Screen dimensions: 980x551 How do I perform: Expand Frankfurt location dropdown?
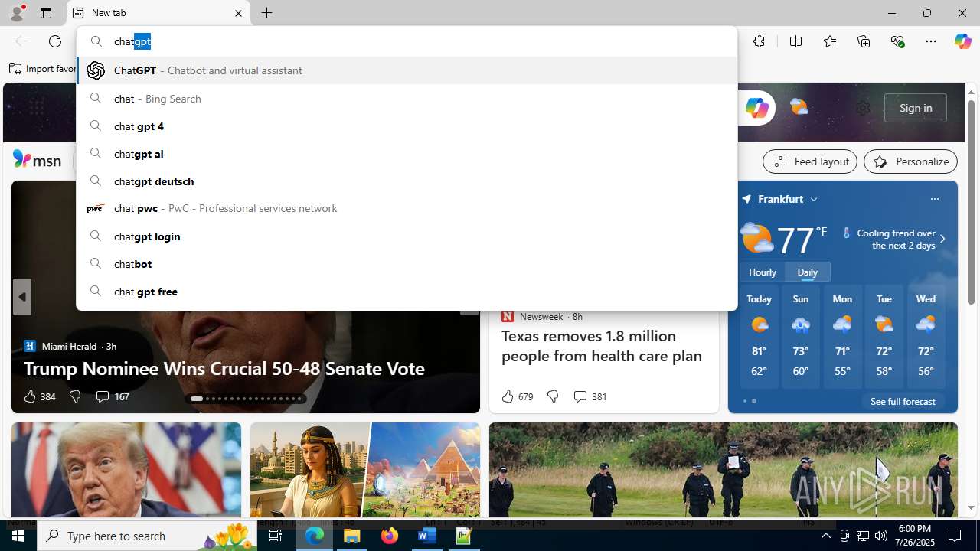813,199
